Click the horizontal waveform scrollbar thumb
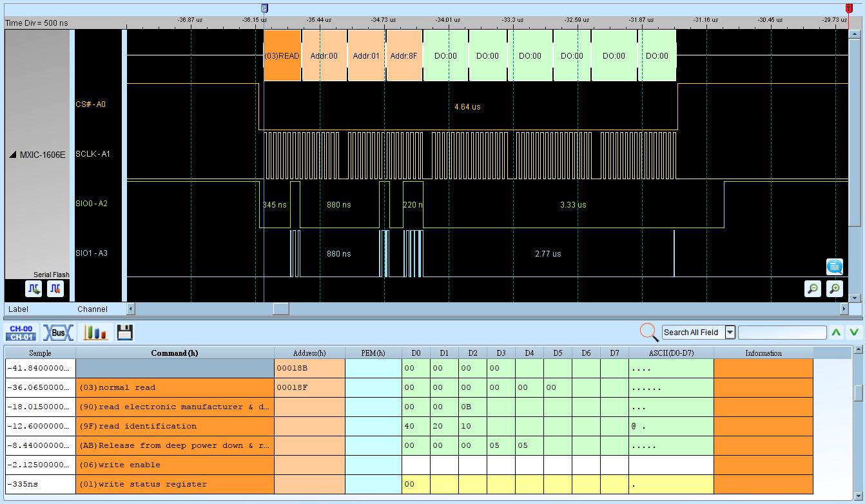Screen dimensions: 865x504 point(281,309)
